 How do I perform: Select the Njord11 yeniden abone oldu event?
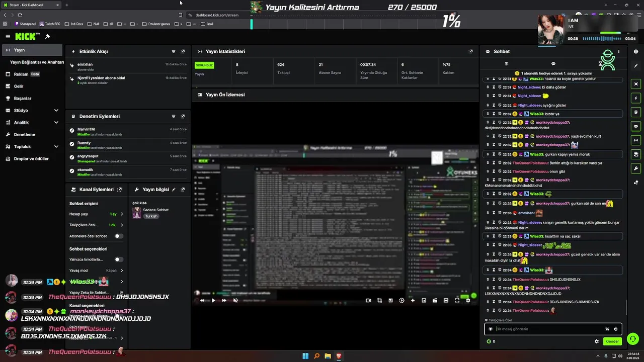click(x=128, y=80)
